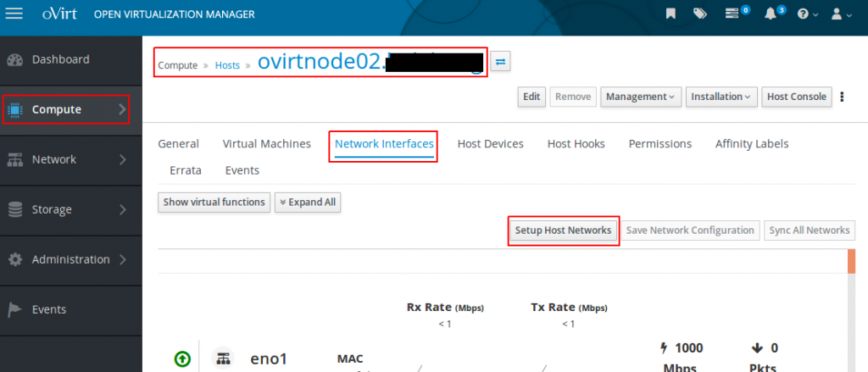Click the Dashboard gauge icon

click(x=14, y=60)
